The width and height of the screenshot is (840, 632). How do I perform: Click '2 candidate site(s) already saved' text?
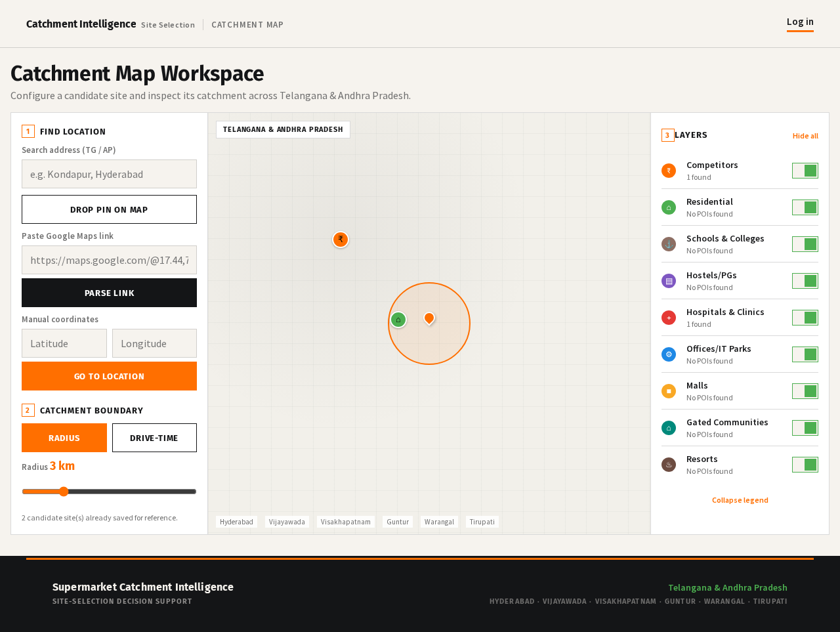pyautogui.click(x=100, y=518)
